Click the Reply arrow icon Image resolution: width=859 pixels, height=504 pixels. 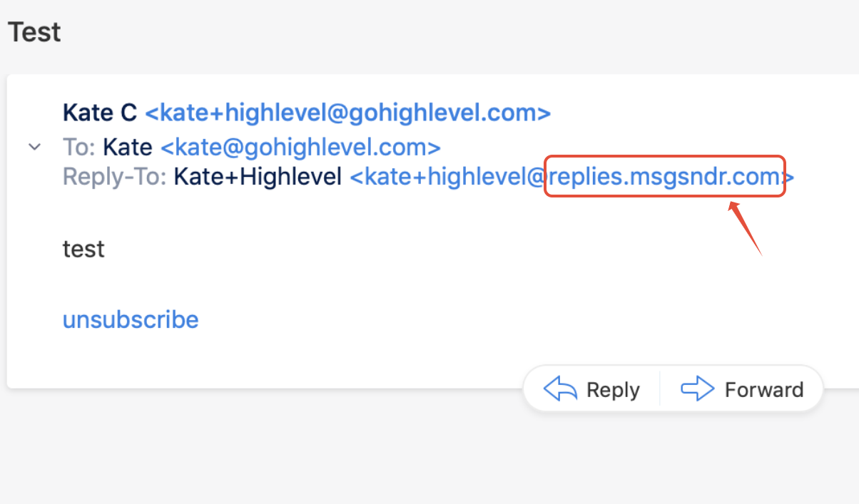pyautogui.click(x=559, y=389)
